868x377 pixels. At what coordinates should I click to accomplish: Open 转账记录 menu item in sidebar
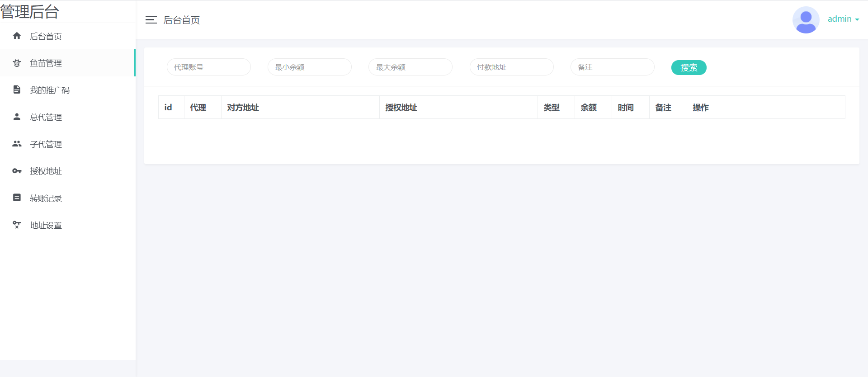point(46,198)
